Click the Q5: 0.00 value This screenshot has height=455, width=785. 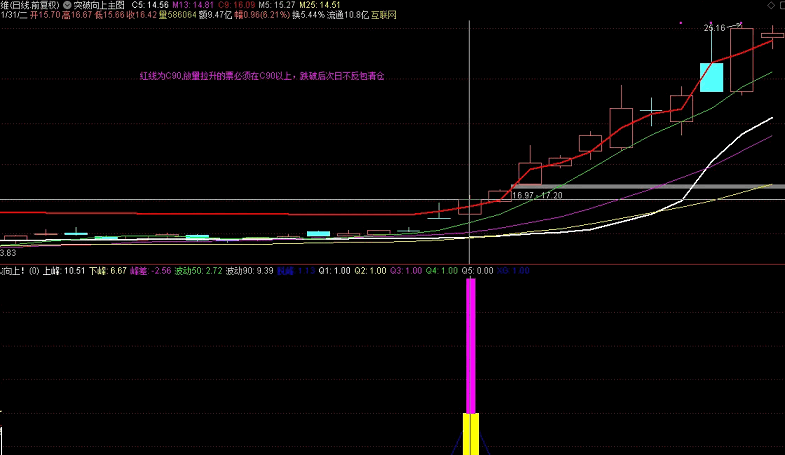pyautogui.click(x=478, y=271)
